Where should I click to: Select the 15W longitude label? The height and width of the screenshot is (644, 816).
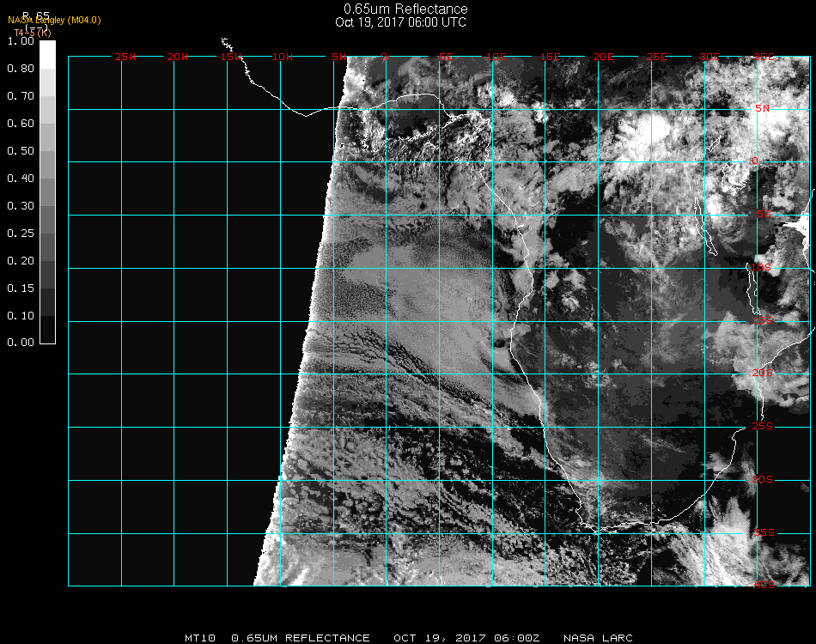230,57
